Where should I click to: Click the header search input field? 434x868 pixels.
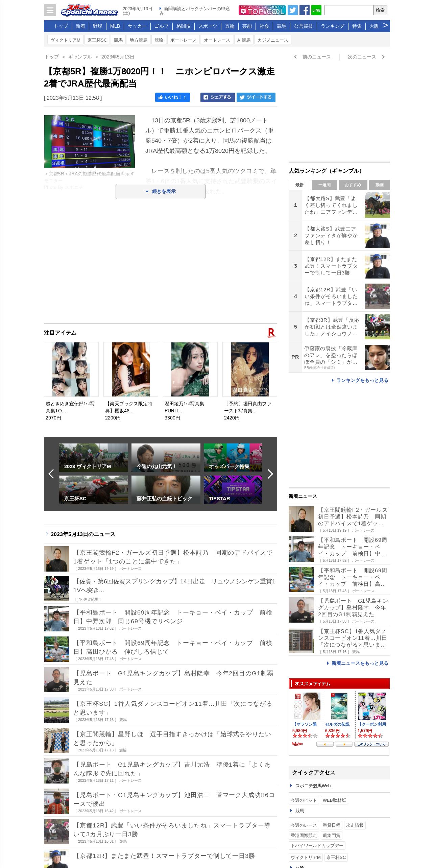(x=349, y=10)
